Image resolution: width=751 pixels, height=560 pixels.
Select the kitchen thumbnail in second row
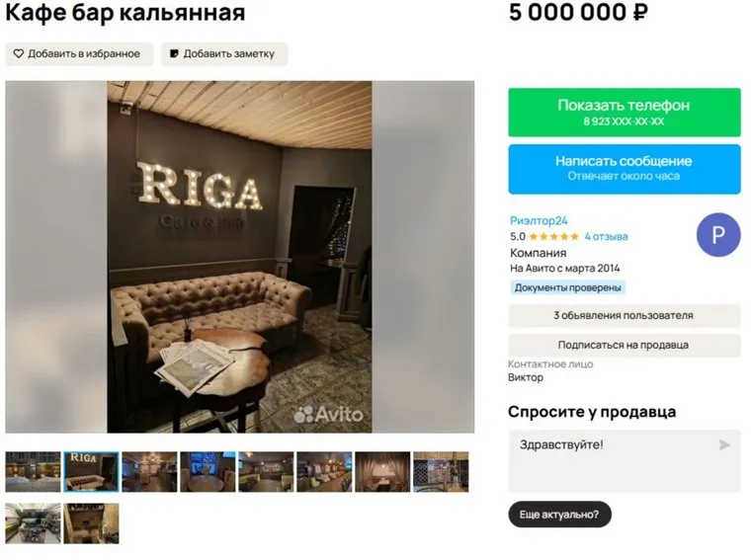coord(33,523)
